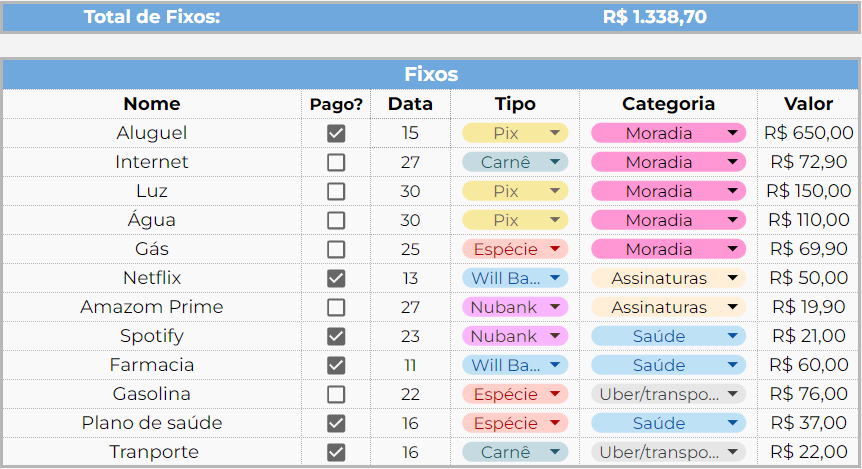Screen dimensions: 862x469
Task: Select the Total de Fixos amount cell
Action: pos(654,17)
